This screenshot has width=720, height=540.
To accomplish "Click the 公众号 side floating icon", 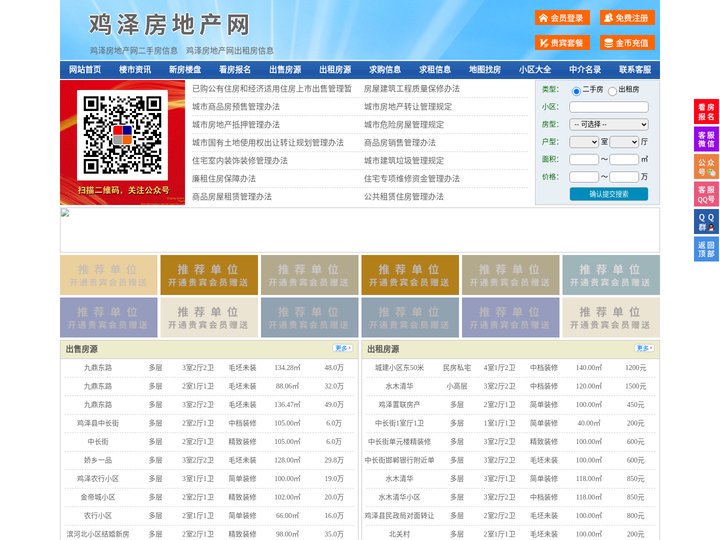I will (x=706, y=167).
